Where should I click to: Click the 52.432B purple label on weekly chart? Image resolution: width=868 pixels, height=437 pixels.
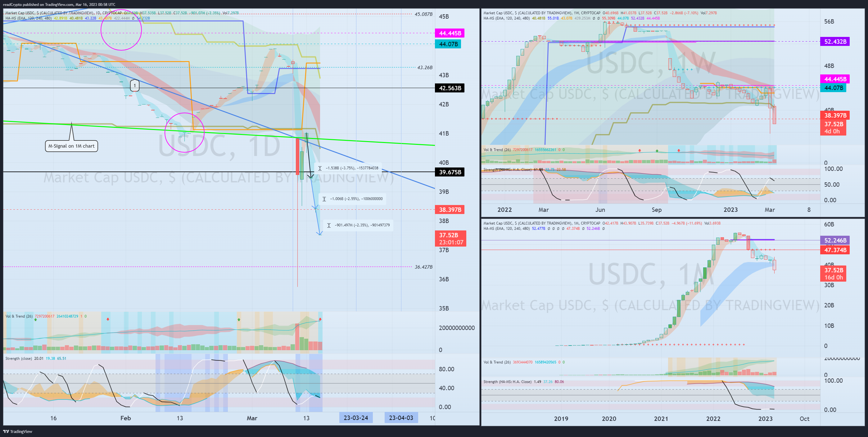click(x=835, y=42)
